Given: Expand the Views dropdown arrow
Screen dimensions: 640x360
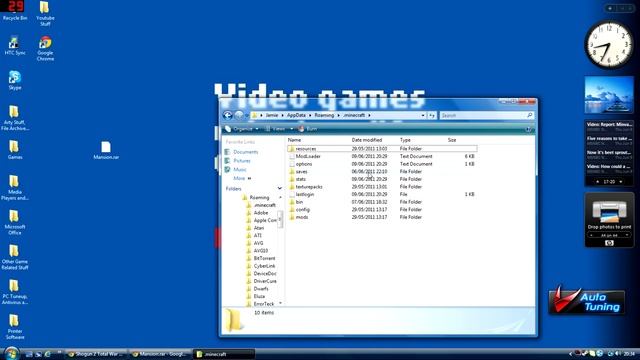Looking at the screenshot, I should 291,129.
